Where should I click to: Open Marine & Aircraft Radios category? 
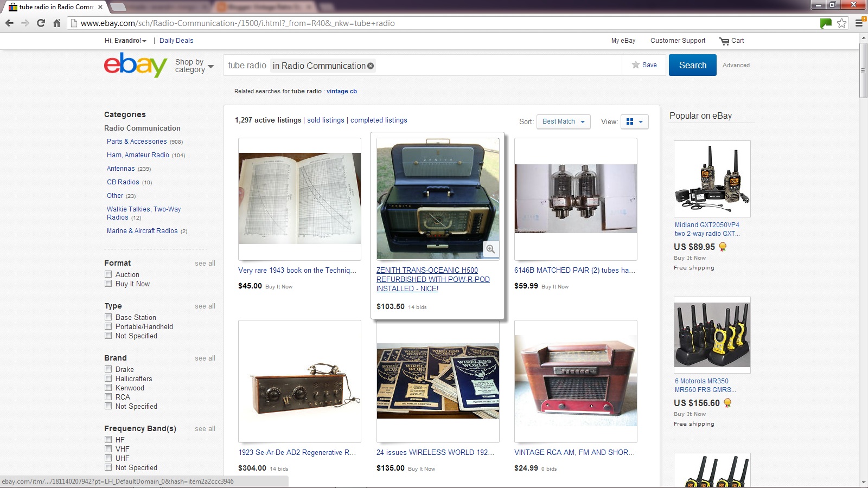click(142, 231)
